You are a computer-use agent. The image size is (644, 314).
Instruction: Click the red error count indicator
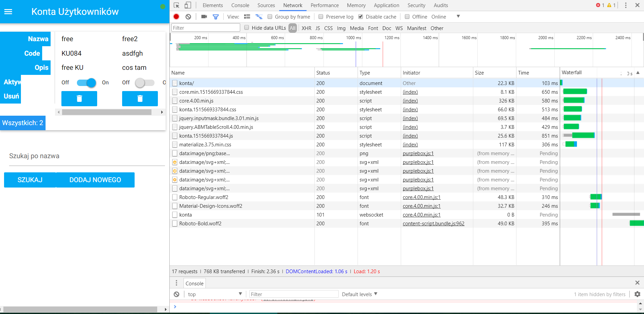[600, 5]
